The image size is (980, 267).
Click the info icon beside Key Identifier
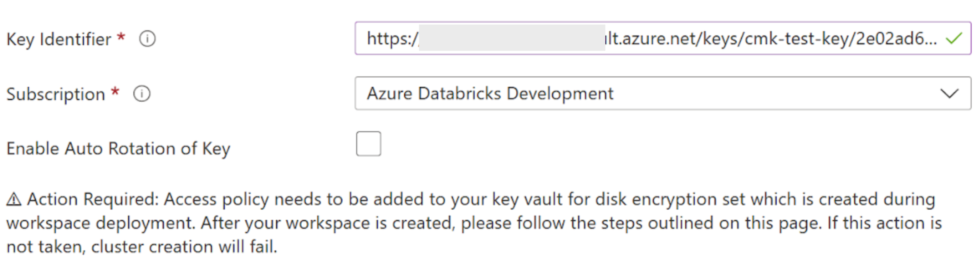pyautogui.click(x=147, y=39)
